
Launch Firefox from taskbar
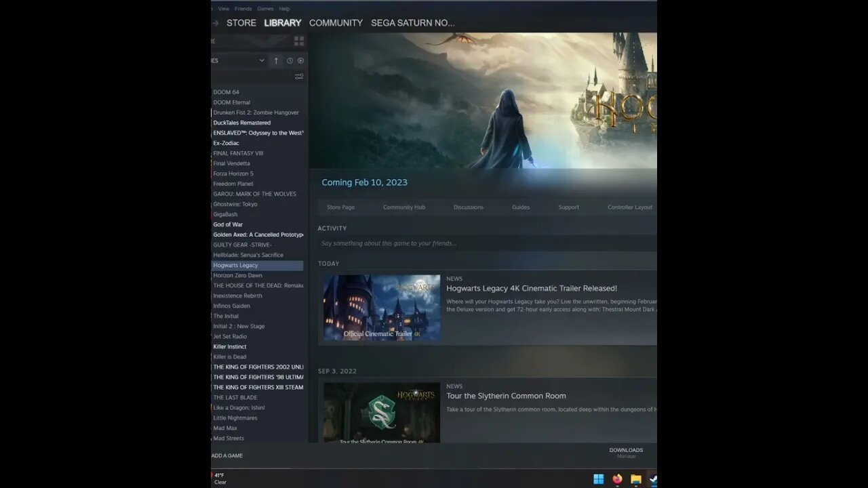[x=617, y=479]
